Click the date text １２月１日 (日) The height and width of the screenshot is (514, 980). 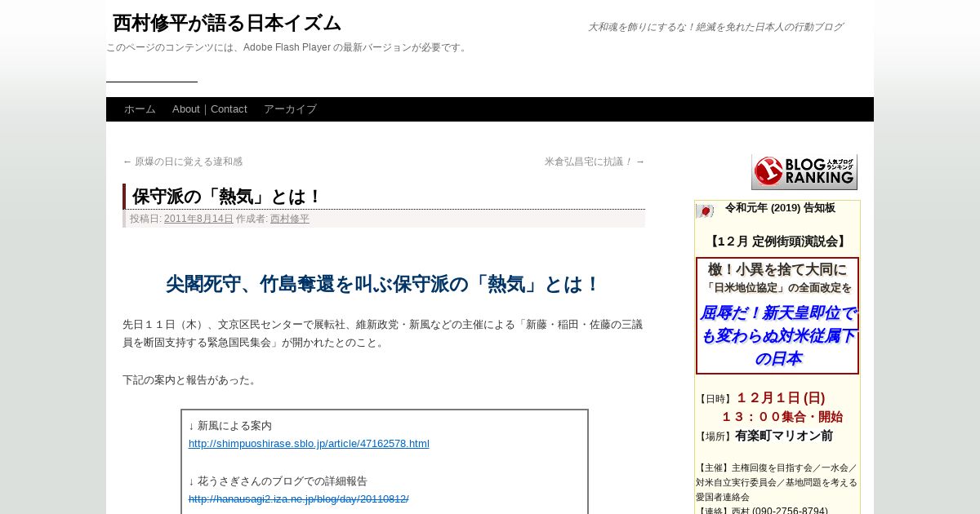(x=781, y=398)
